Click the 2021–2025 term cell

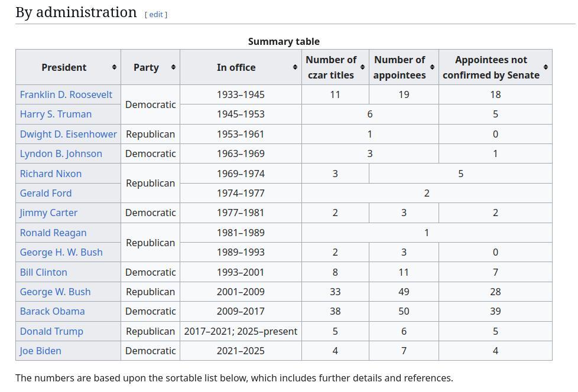(x=241, y=351)
